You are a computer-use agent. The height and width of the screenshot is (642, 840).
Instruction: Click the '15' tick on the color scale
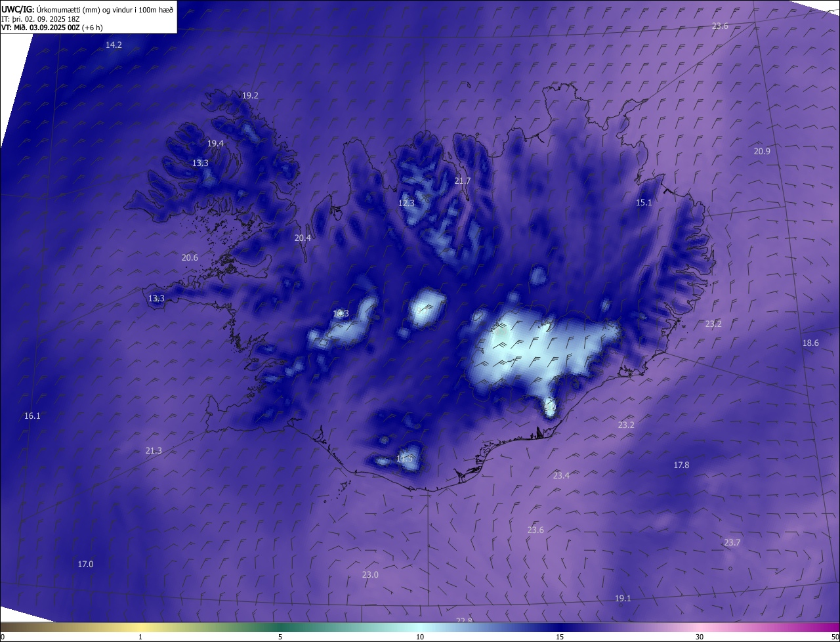pos(560,637)
